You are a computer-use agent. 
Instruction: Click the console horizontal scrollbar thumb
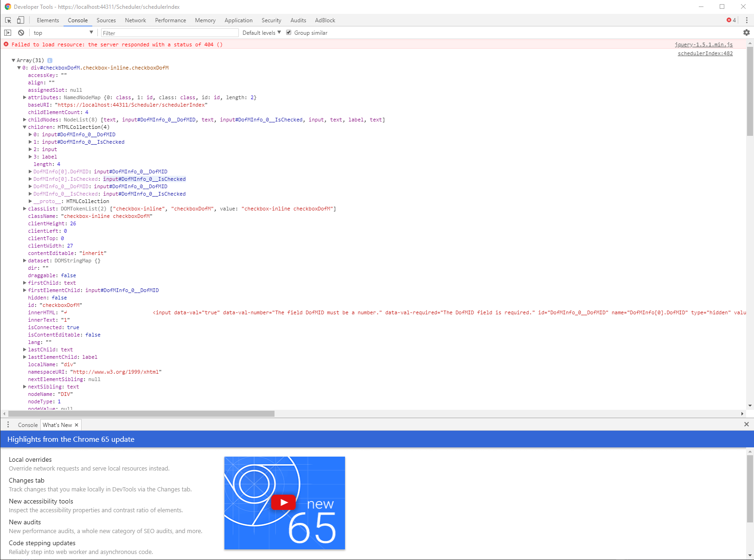[x=141, y=414]
